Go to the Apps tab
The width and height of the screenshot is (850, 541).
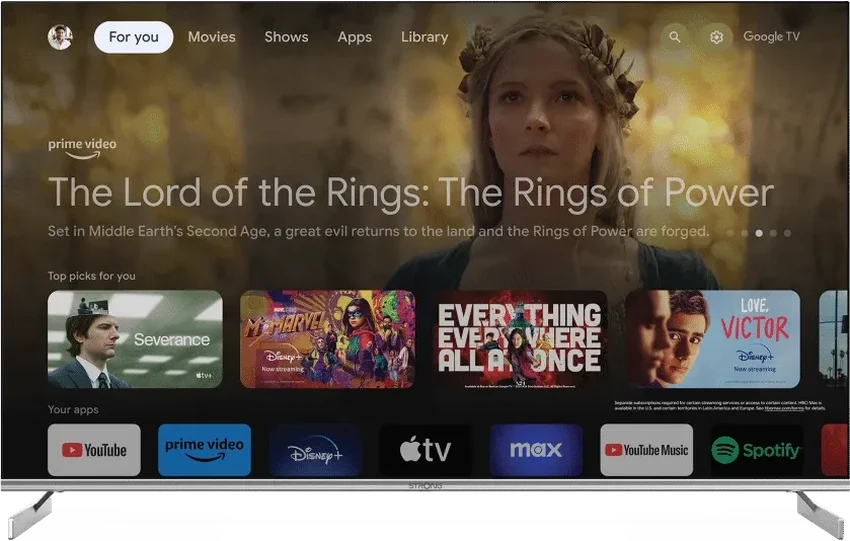tap(355, 37)
